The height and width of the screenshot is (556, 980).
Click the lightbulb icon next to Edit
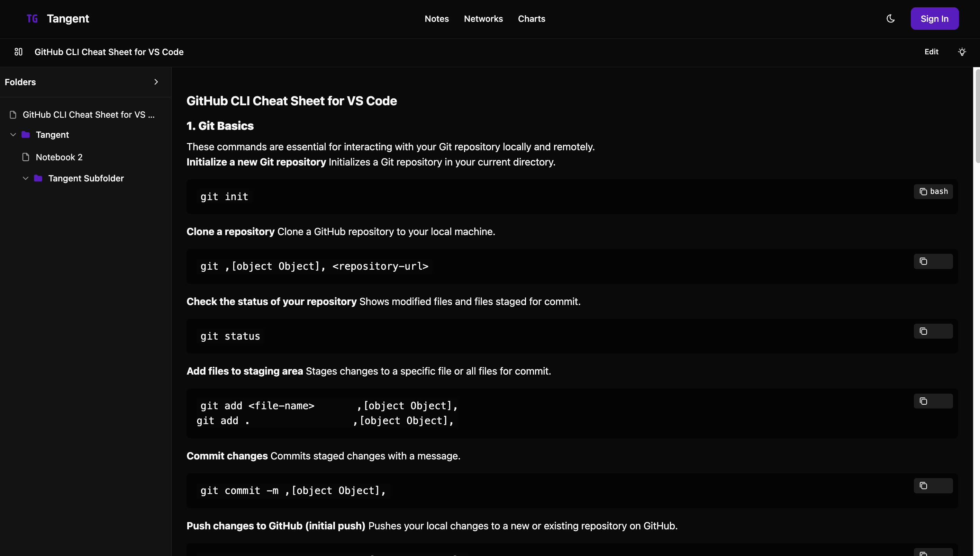coord(962,52)
